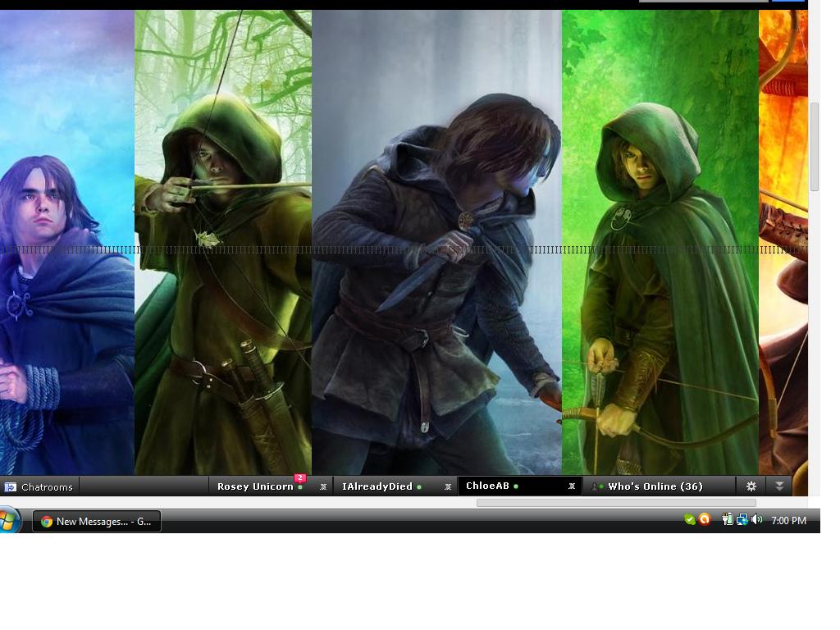This screenshot has width=840, height=630.
Task: Open the Chatrooms panel
Action: (x=39, y=487)
